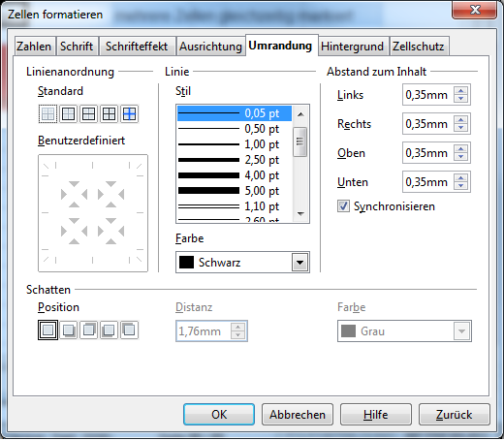Increase the Links spacing value

tap(460, 91)
